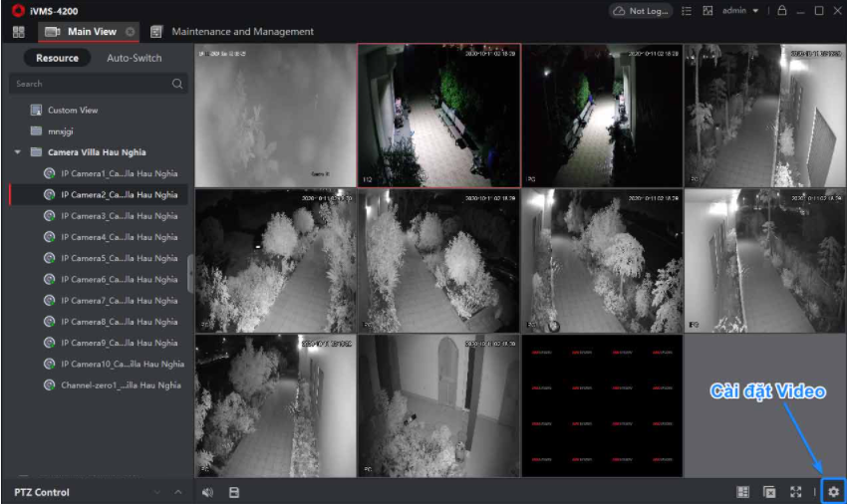Open the task list icon in title bar
847x504 pixels.
pyautogui.click(x=687, y=10)
